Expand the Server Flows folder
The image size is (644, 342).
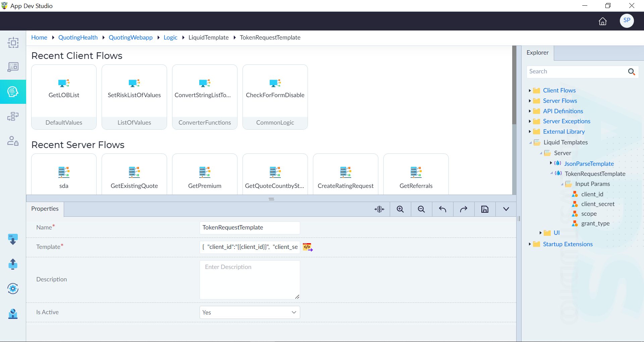coord(530,101)
